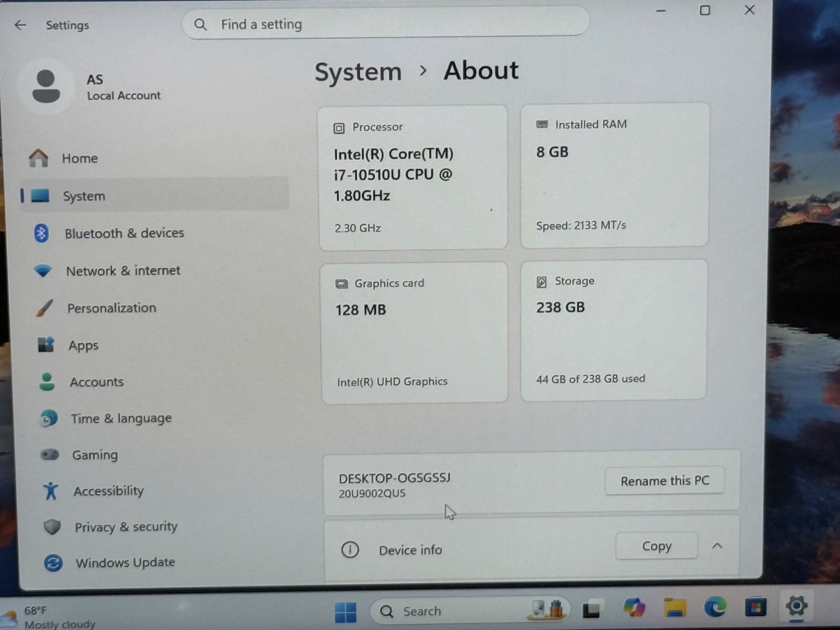This screenshot has height=630, width=840.
Task: Go back using the Settings back arrow
Action: (x=20, y=25)
